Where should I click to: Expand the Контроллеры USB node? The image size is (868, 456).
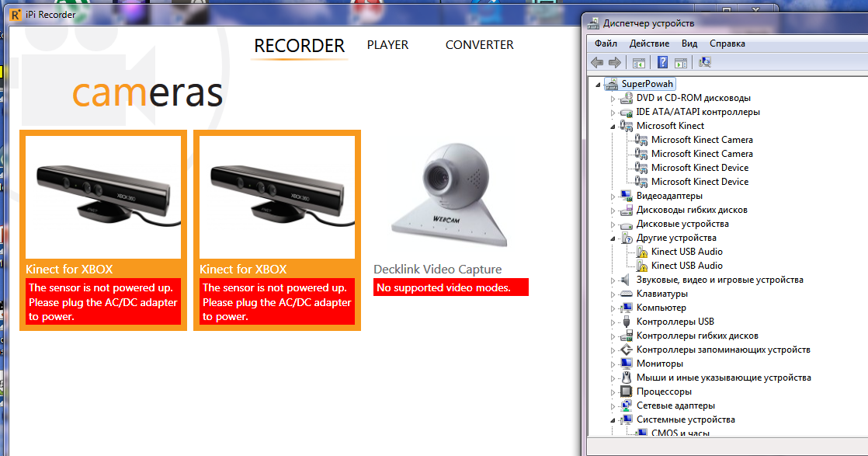(x=613, y=322)
